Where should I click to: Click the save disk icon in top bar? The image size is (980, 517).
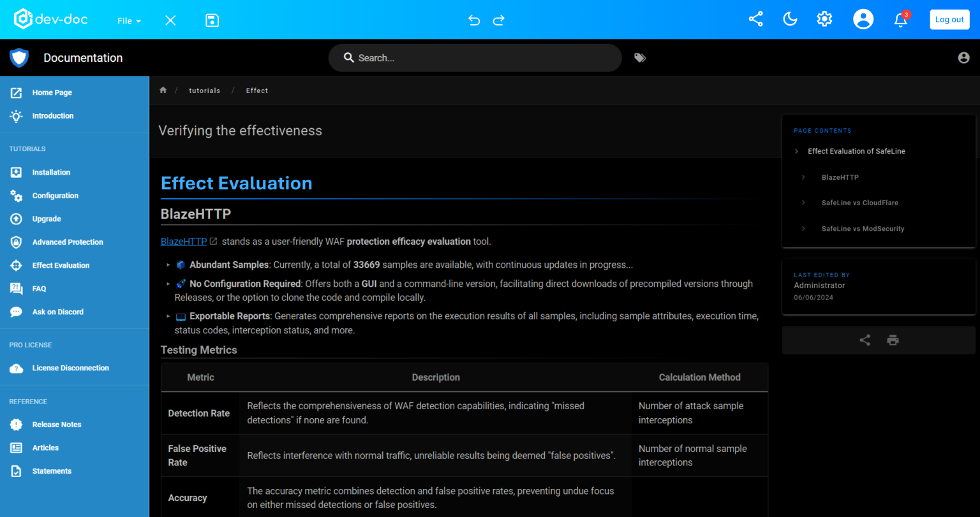(x=212, y=20)
